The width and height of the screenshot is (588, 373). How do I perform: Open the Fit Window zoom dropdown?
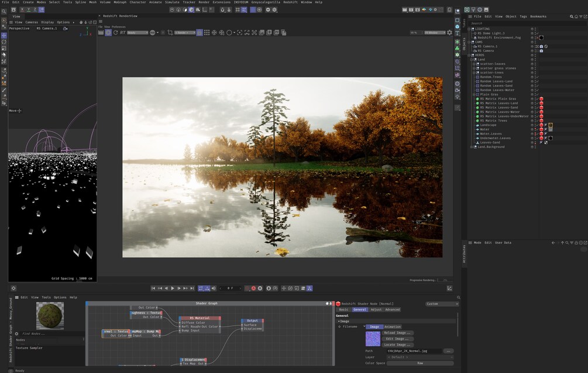point(435,33)
